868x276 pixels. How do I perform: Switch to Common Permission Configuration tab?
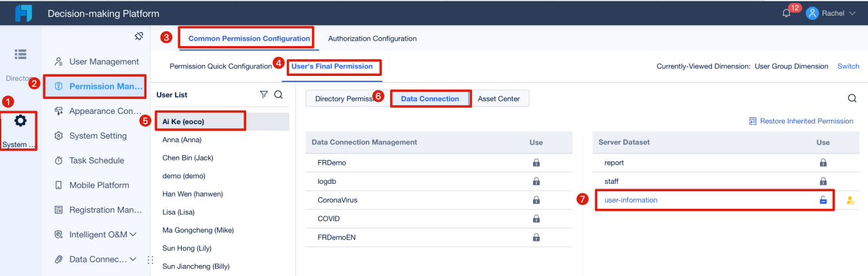click(249, 39)
